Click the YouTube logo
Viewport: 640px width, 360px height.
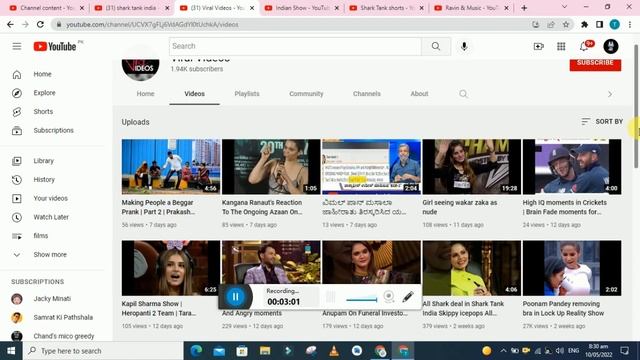click(55, 47)
